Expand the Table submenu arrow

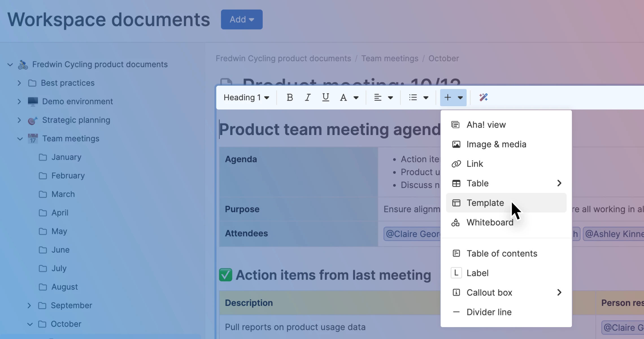point(559,183)
